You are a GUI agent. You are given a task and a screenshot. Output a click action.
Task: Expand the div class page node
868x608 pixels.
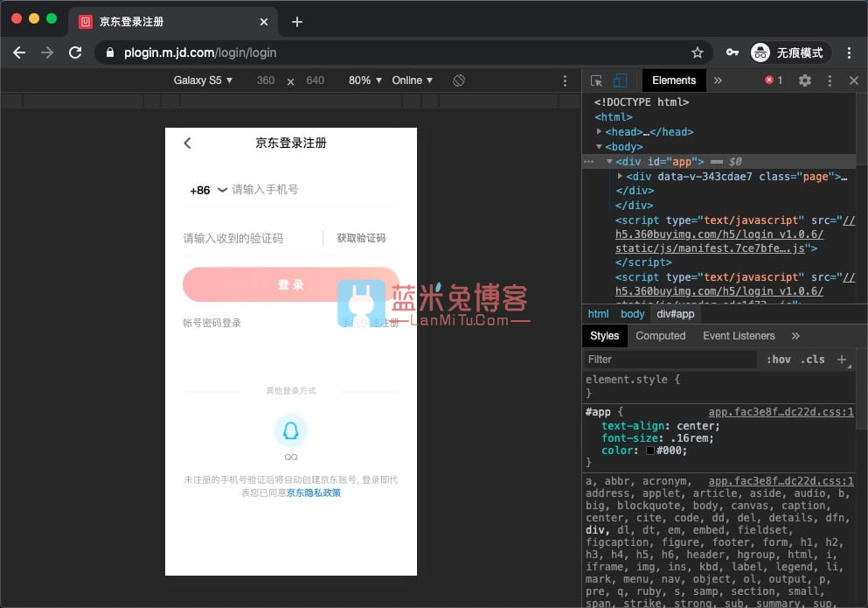[620, 176]
